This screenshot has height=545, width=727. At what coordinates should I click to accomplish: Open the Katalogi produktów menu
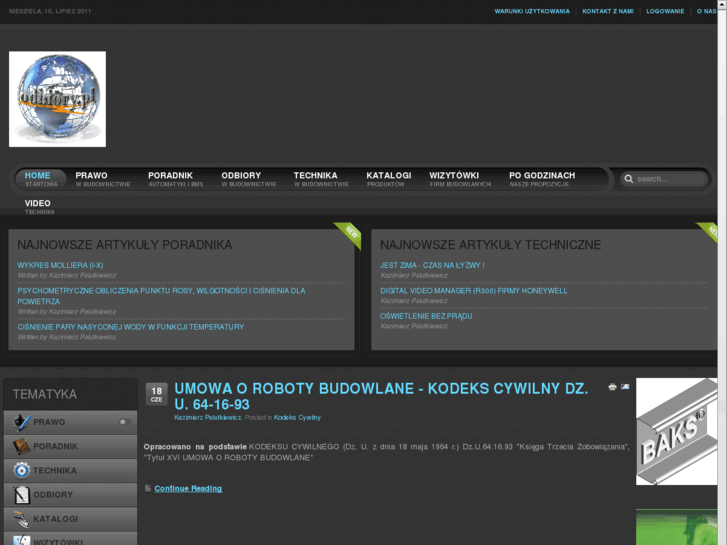click(389, 179)
